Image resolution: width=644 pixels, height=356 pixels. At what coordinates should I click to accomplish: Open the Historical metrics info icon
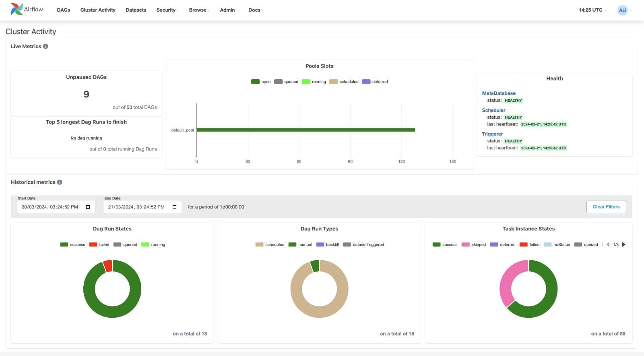click(x=60, y=182)
